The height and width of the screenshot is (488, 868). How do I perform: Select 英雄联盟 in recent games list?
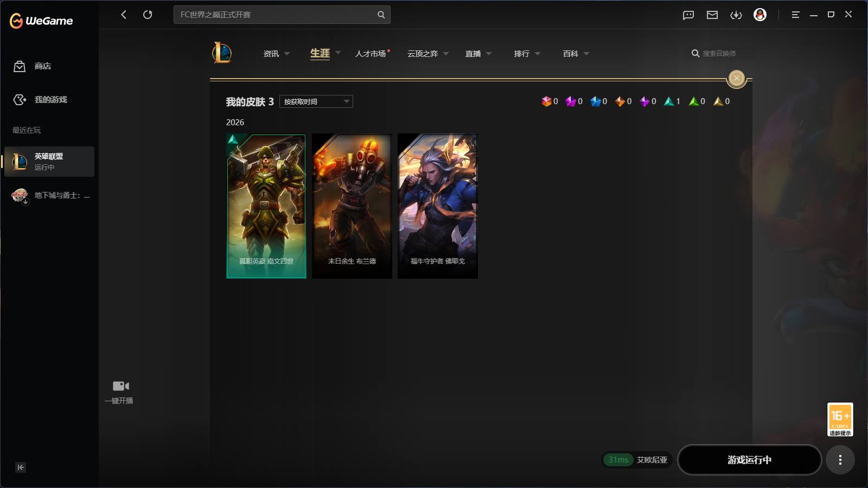coord(49,162)
